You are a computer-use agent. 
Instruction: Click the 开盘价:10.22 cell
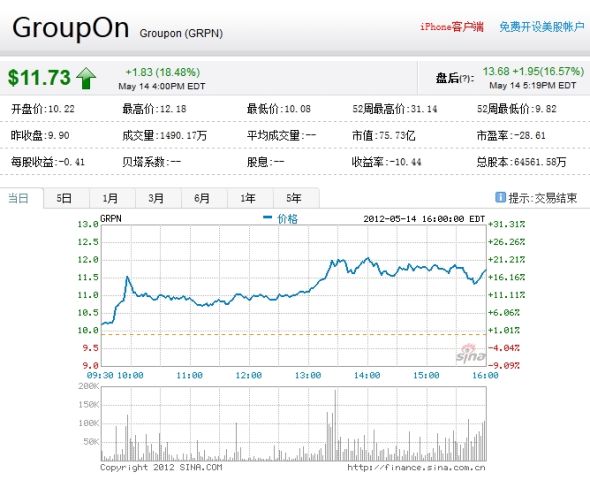point(43,109)
